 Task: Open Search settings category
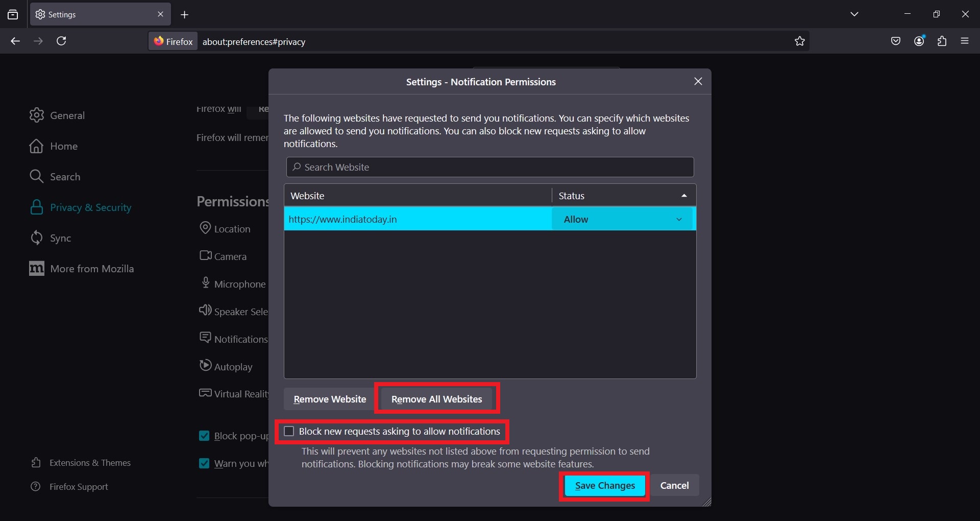coord(55,177)
